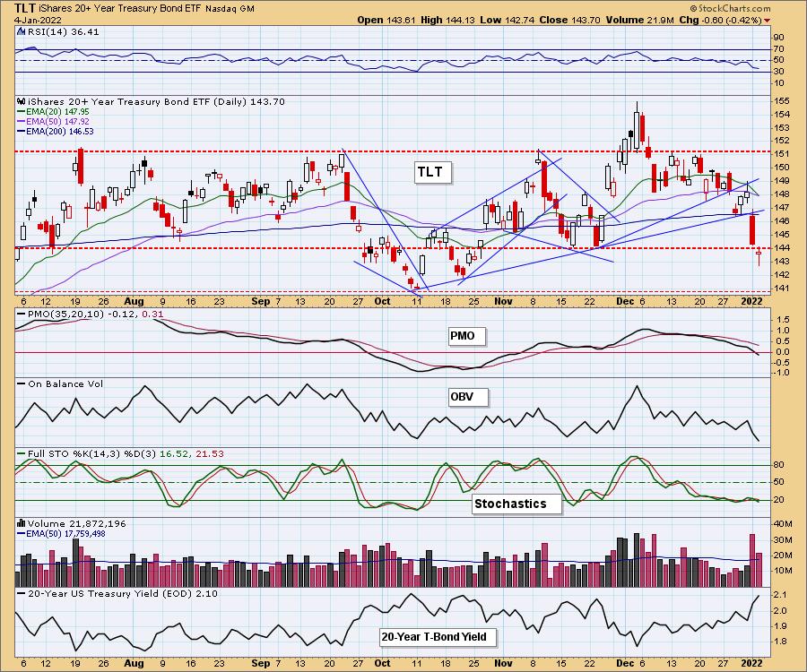The image size is (807, 672).
Task: Click the On Balance Vol legend label
Action: click(x=60, y=384)
